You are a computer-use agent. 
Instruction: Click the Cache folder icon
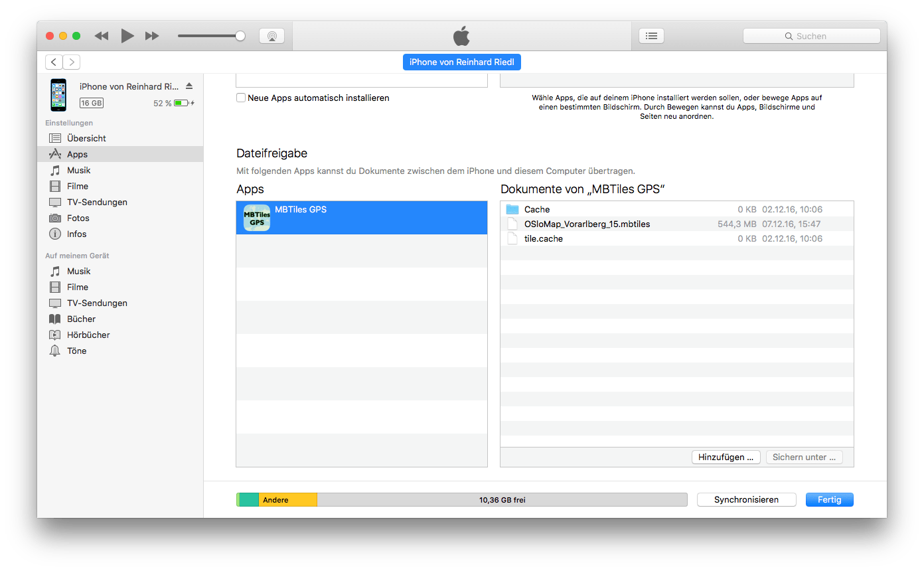(x=512, y=209)
